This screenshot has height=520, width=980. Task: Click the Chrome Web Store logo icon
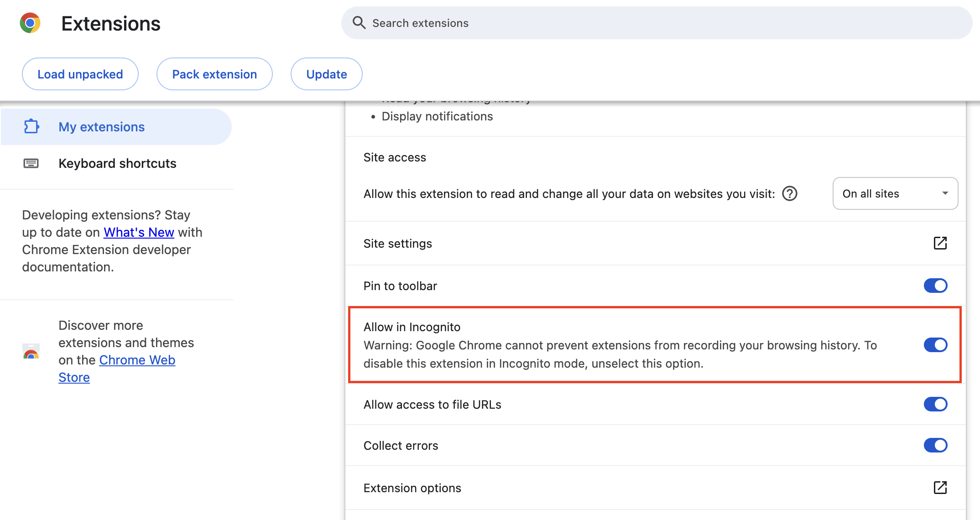(31, 351)
